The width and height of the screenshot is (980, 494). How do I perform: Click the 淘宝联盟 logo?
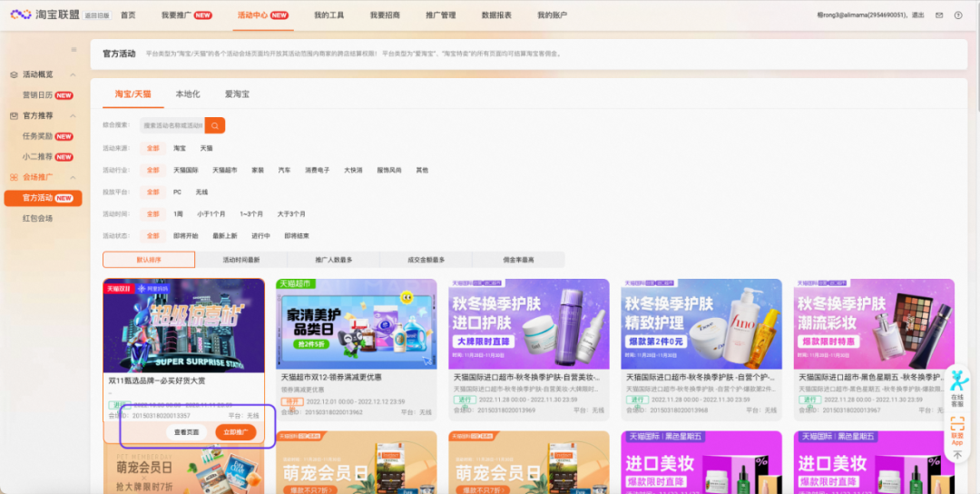(44, 15)
